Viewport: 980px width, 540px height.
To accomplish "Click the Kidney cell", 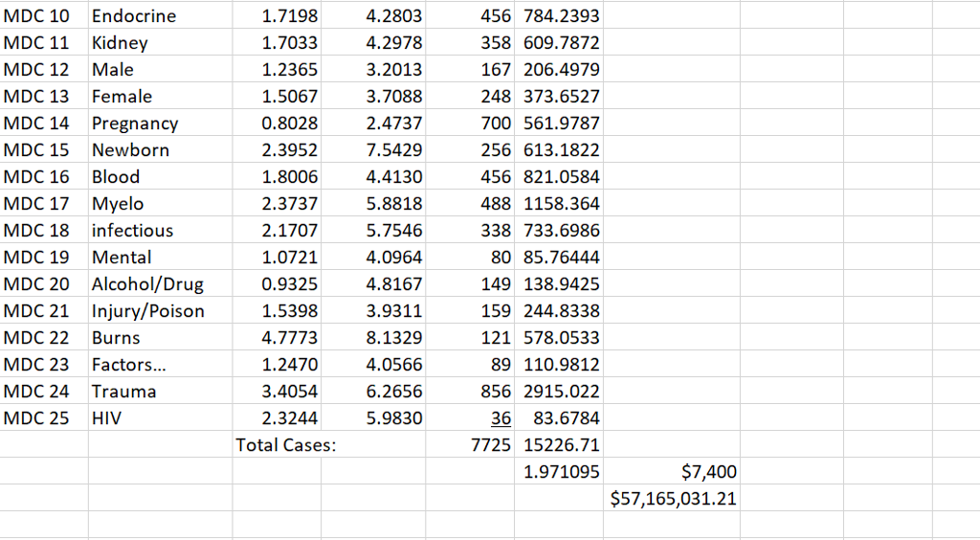I will click(160, 42).
